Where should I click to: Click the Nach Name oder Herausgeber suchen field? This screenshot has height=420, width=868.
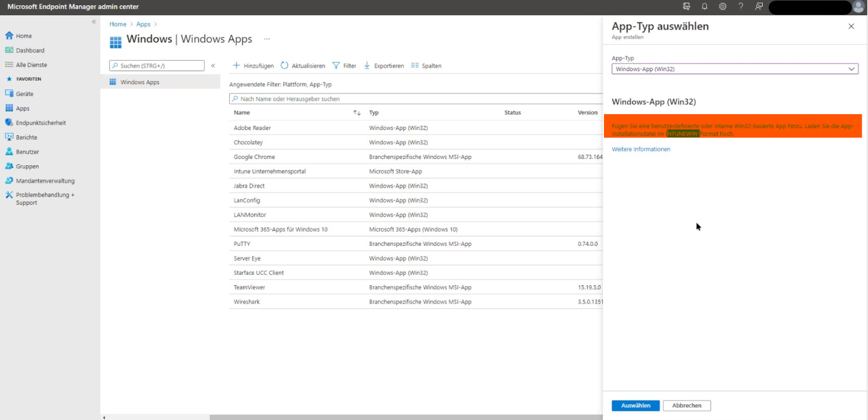pos(416,99)
